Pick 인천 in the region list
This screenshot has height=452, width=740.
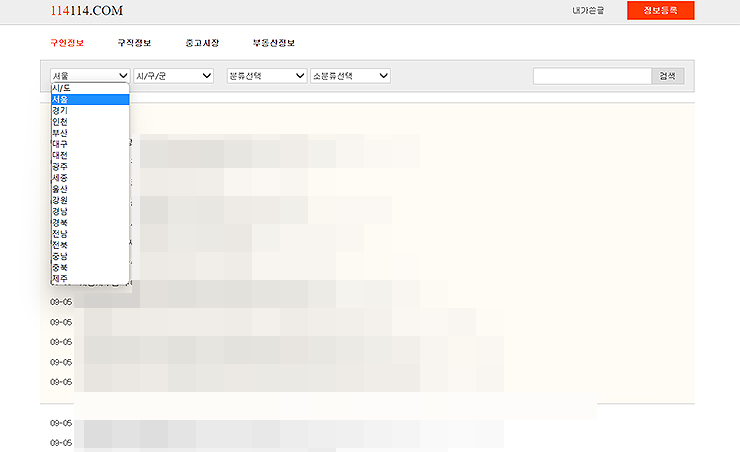(90, 122)
